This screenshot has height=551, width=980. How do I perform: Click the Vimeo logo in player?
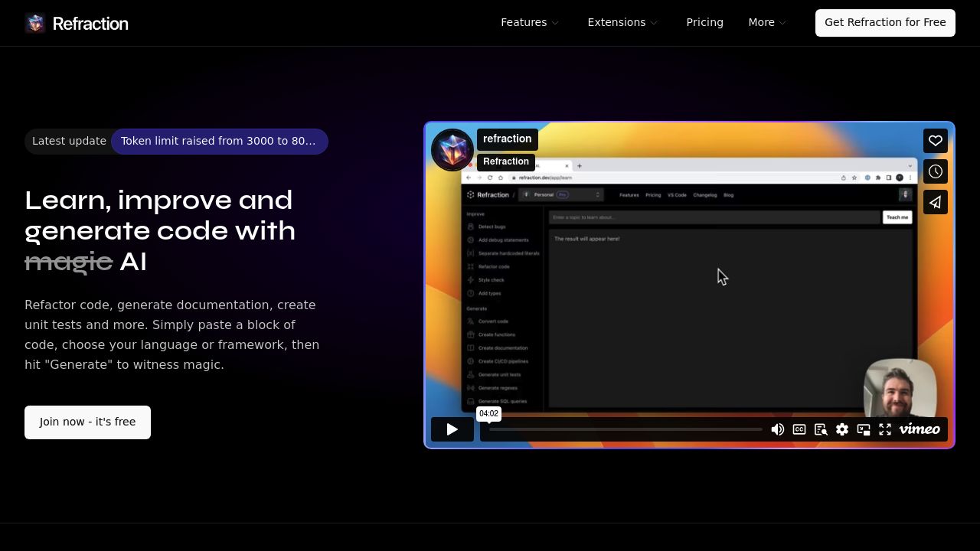pyautogui.click(x=920, y=429)
